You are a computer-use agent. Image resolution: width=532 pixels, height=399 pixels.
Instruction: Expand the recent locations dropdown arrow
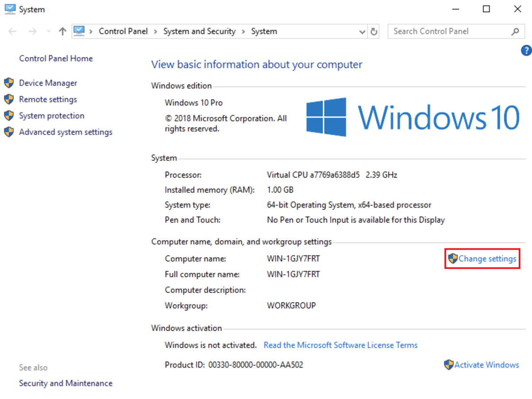coord(49,31)
